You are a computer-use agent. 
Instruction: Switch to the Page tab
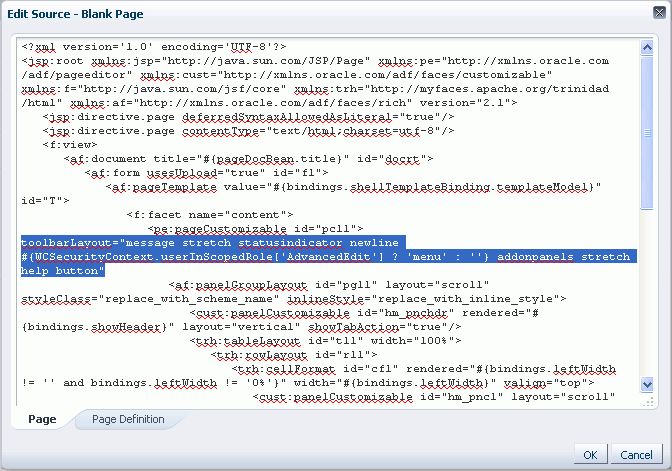(42, 419)
